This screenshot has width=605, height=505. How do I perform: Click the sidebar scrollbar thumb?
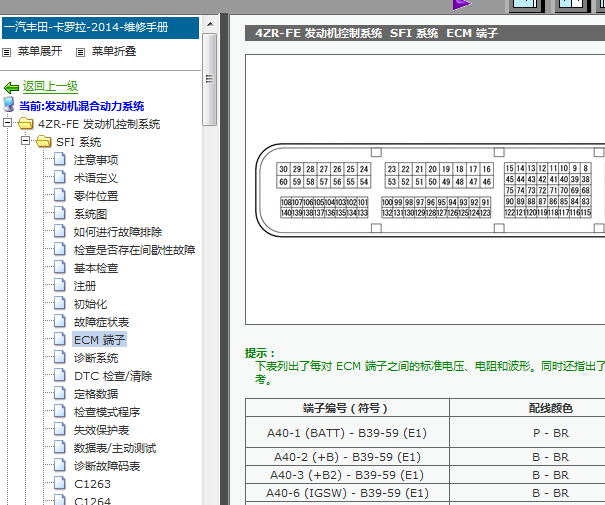coord(210,79)
